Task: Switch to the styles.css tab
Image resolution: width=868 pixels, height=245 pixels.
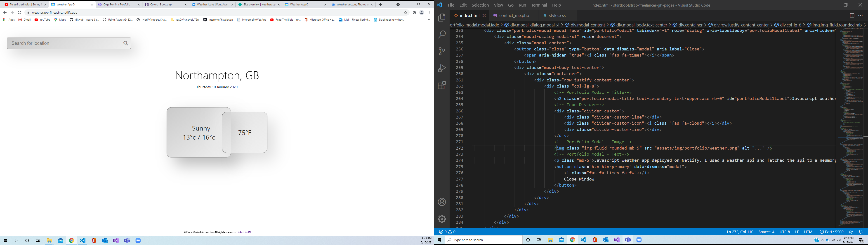Action: (557, 16)
